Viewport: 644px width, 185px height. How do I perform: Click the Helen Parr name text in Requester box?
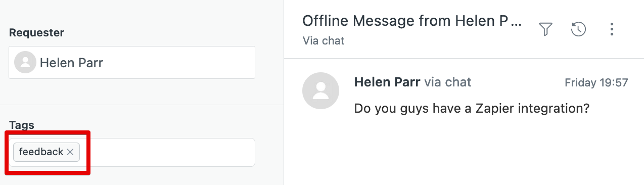coord(72,63)
